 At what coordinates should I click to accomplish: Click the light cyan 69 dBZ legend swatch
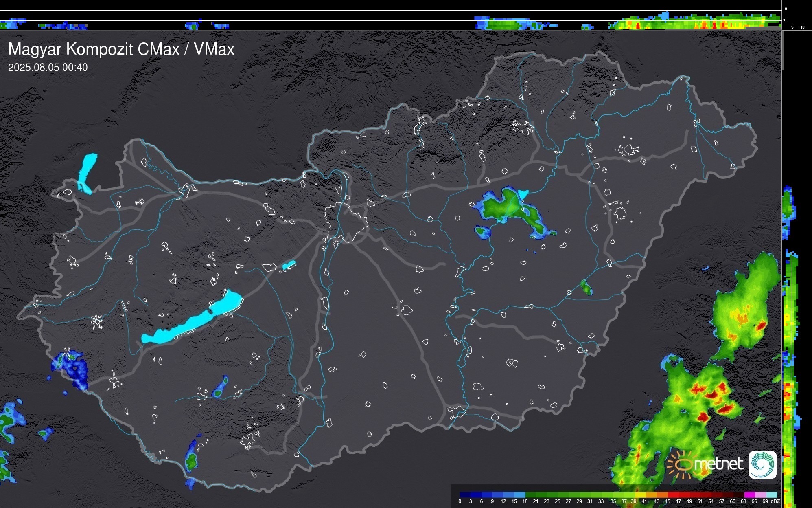[x=771, y=495]
